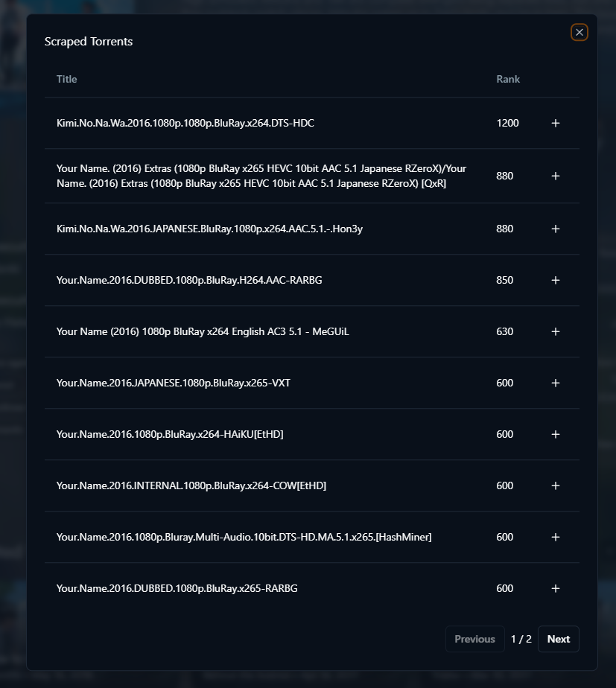Close the Scraped Torrents dialog
This screenshot has height=688, width=616.
point(580,32)
